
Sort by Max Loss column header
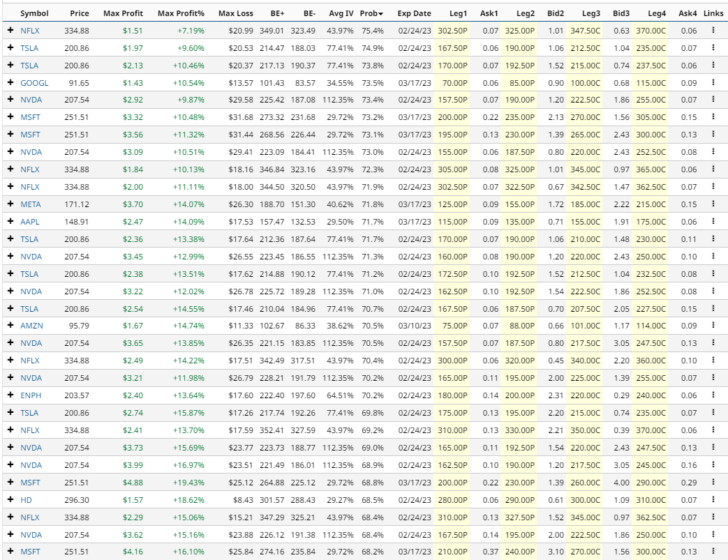(x=236, y=13)
